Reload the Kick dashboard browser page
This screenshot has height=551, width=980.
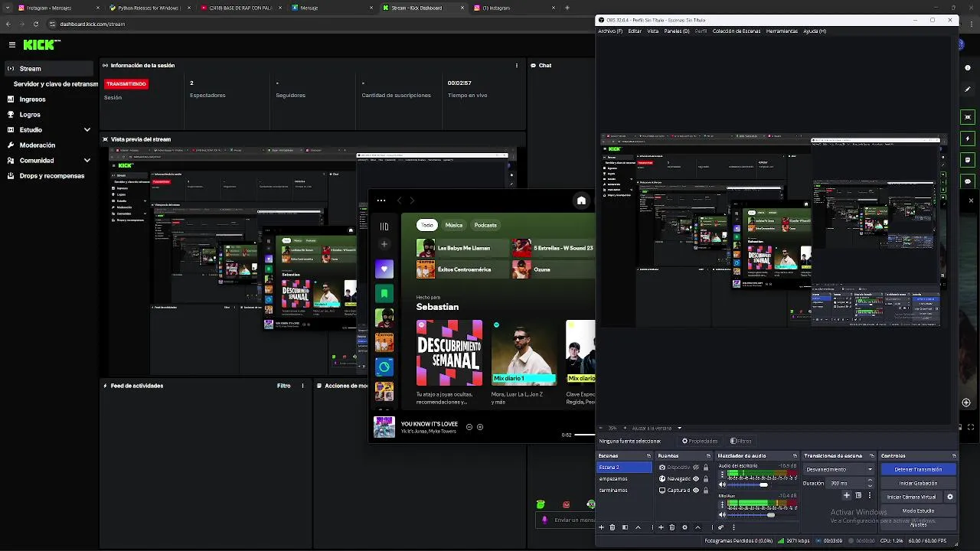(x=35, y=24)
